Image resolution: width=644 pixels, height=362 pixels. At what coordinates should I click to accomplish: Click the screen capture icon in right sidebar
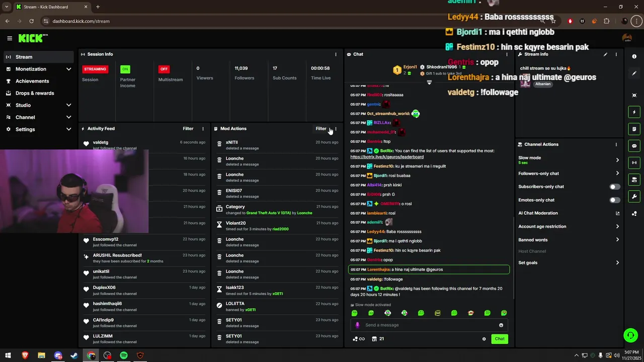pyautogui.click(x=634, y=95)
